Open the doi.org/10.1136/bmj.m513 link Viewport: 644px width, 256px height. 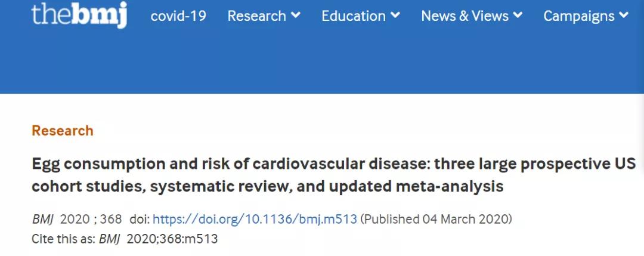pos(255,219)
